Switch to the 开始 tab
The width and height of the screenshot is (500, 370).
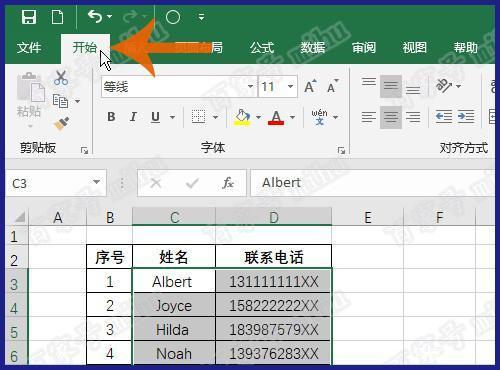[x=85, y=48]
